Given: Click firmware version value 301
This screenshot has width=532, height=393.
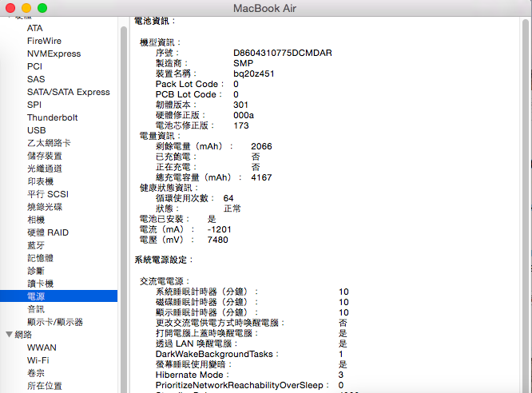Looking at the screenshot, I should (241, 105).
